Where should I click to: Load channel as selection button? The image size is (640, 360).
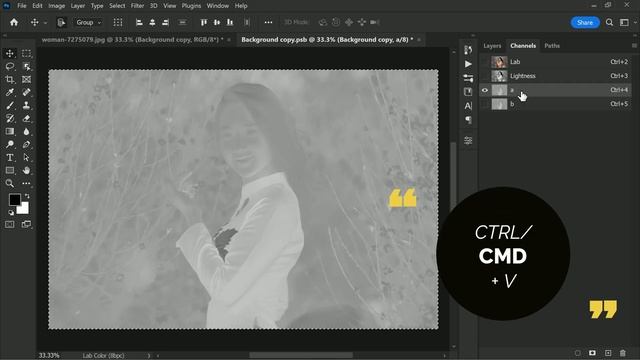[x=578, y=353]
